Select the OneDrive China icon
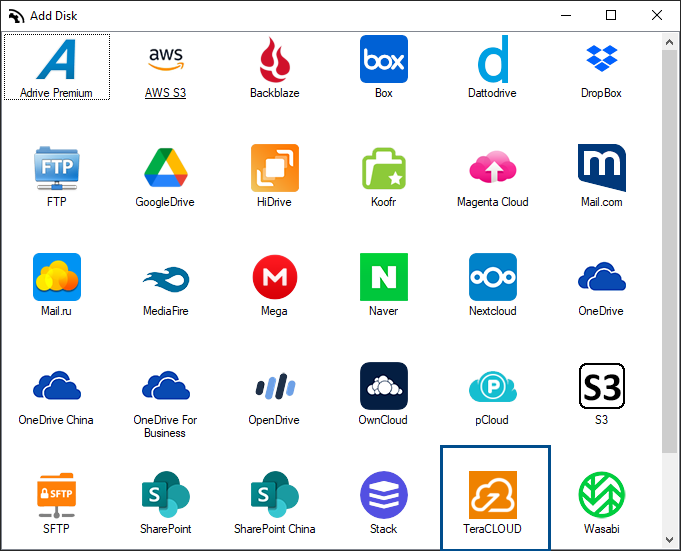 (x=57, y=385)
